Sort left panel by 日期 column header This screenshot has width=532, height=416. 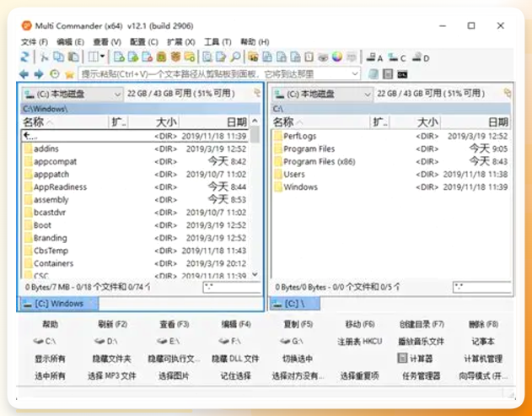point(214,122)
